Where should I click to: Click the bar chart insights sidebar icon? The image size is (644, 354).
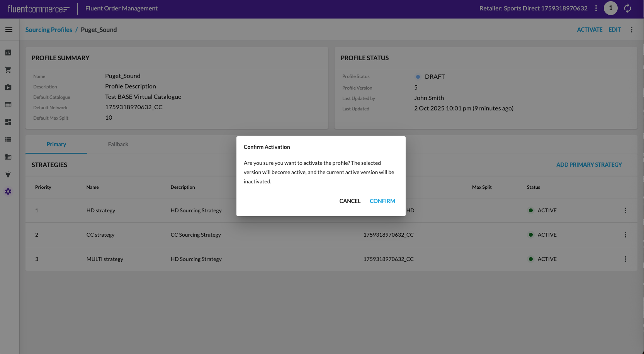pyautogui.click(x=8, y=53)
